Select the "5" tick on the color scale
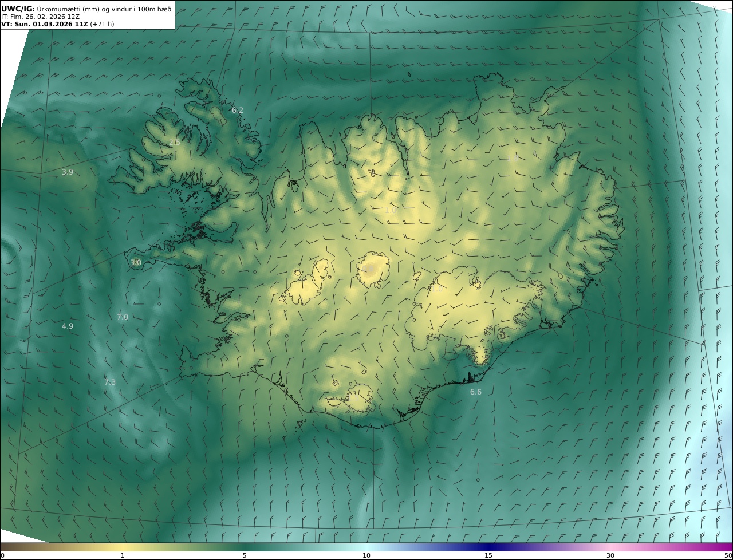Screen dimensions: 733x560 pyautogui.click(x=245, y=555)
